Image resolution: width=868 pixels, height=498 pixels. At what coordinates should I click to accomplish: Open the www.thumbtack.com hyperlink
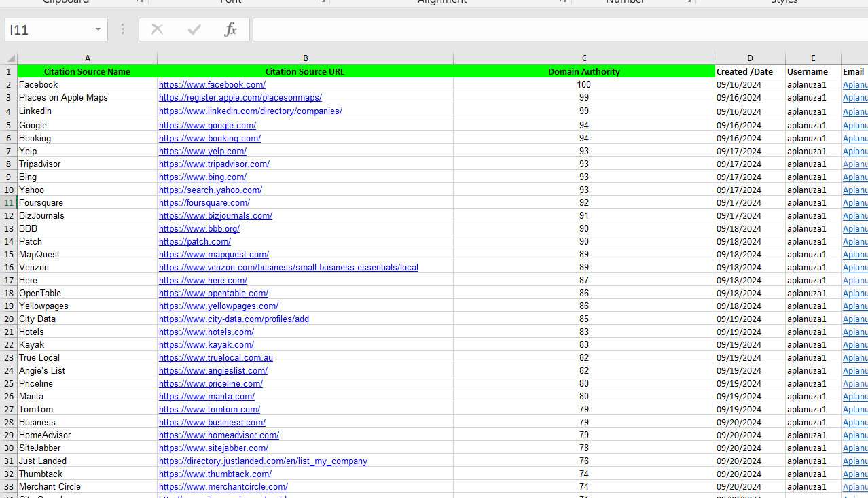coord(215,474)
